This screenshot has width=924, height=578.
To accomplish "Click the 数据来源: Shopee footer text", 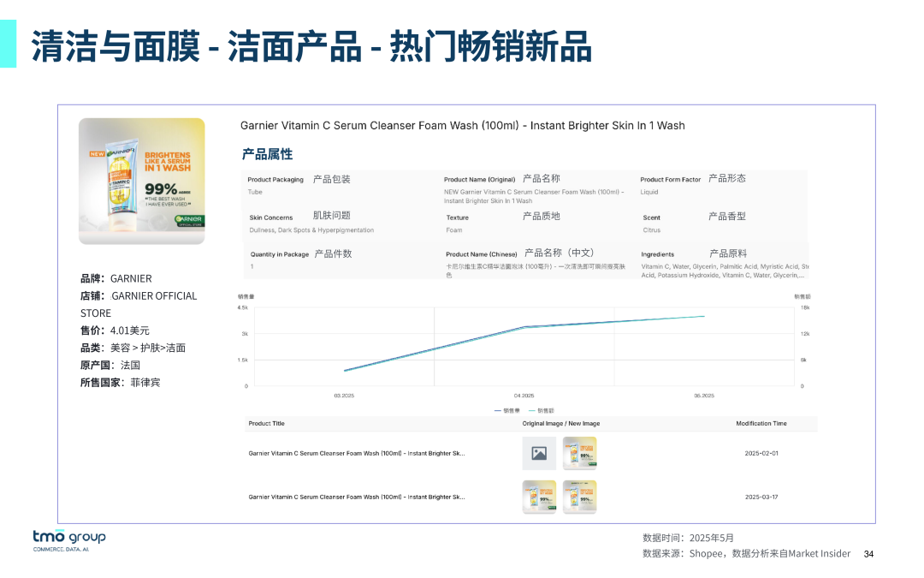I will pos(747,554).
